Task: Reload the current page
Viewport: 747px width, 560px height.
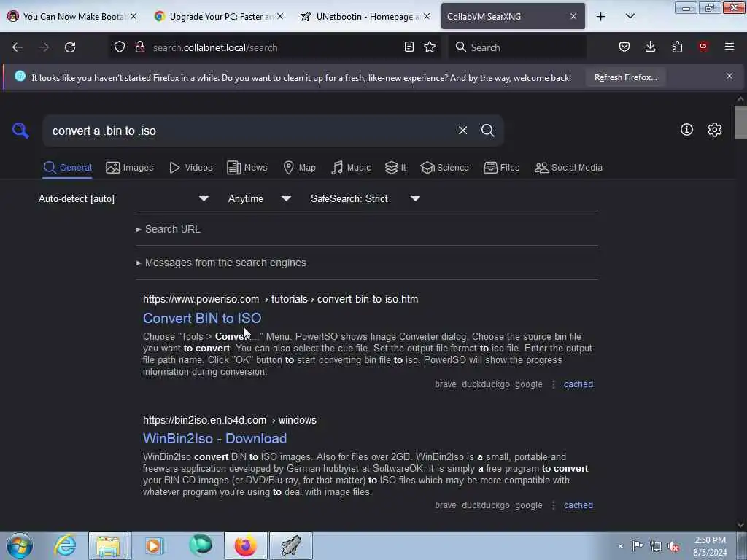Action: click(x=70, y=47)
